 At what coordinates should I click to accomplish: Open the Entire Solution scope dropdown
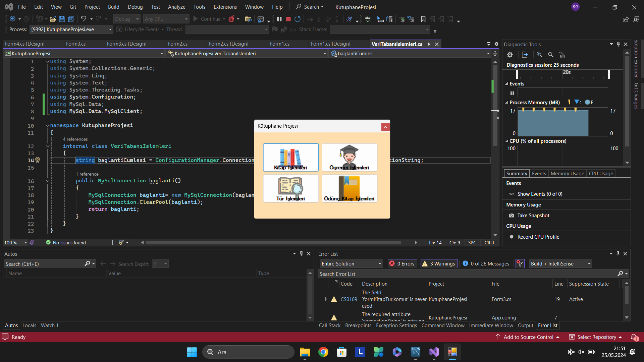[351, 264]
